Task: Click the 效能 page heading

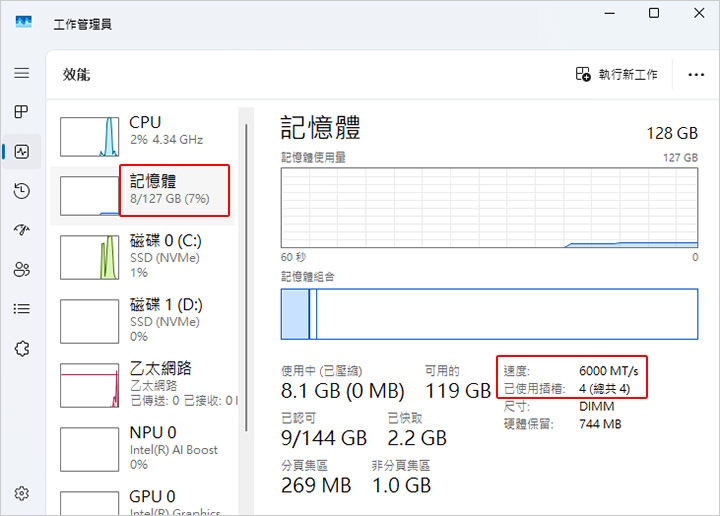Action: click(76, 74)
